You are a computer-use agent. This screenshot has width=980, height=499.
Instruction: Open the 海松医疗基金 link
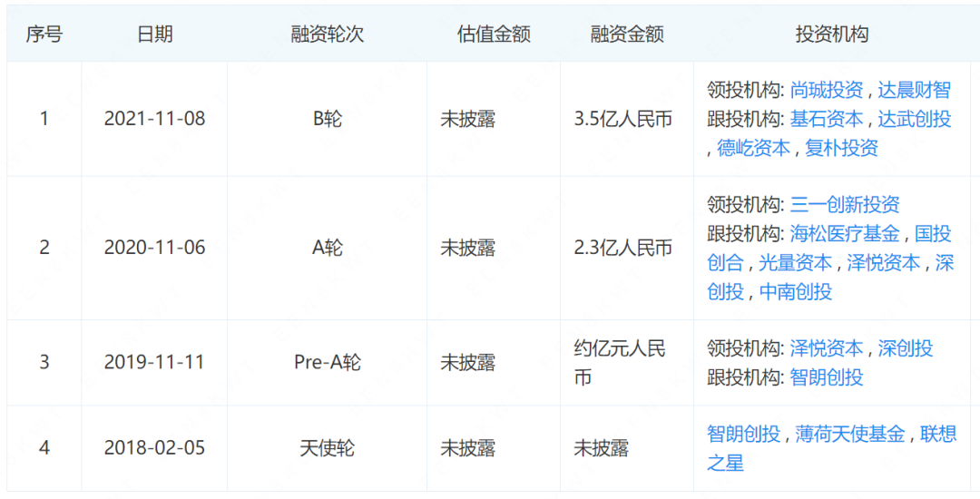pyautogui.click(x=845, y=234)
